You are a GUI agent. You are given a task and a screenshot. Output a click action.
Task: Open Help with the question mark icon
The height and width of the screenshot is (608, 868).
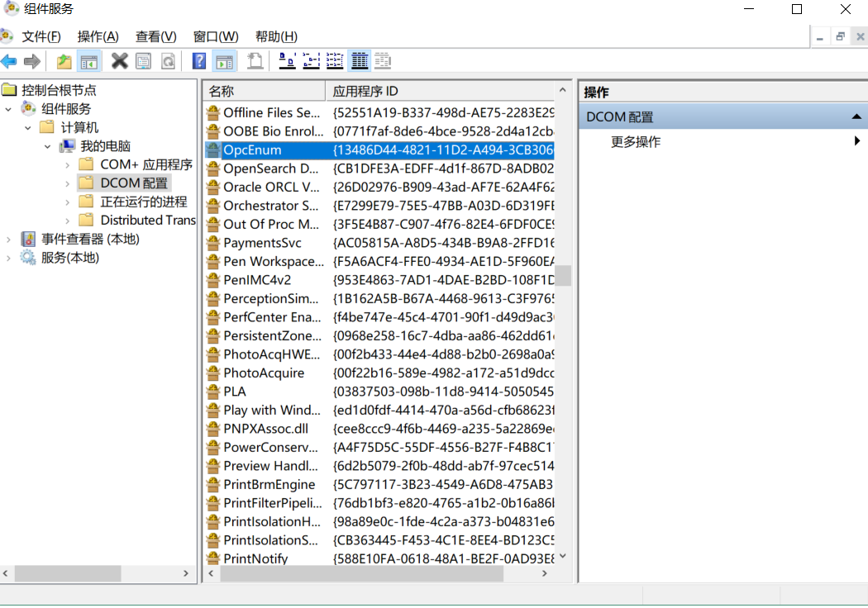(x=198, y=61)
